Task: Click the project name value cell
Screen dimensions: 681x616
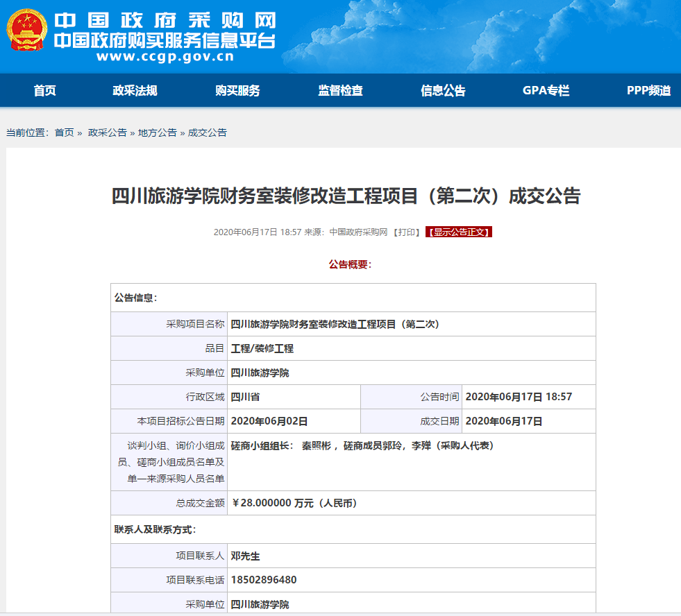Action: click(411, 324)
